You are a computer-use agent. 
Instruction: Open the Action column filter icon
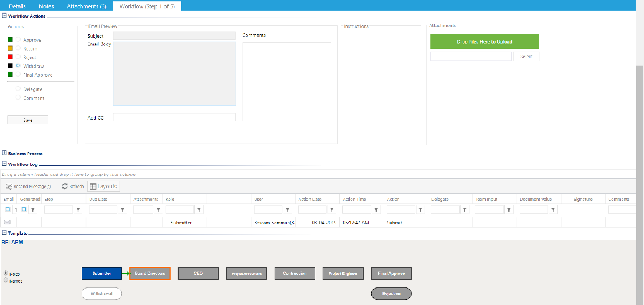point(420,210)
